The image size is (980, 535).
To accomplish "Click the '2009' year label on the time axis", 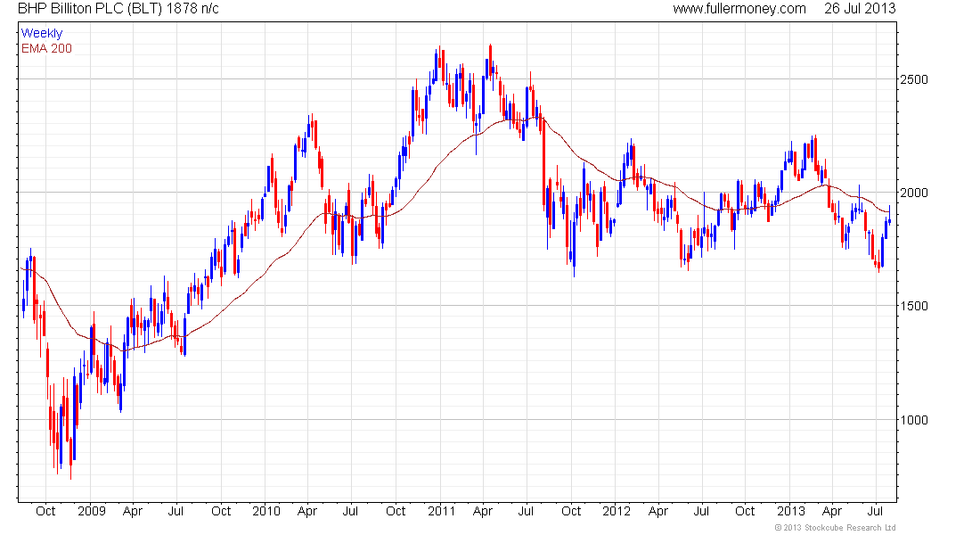I will 92,511.
